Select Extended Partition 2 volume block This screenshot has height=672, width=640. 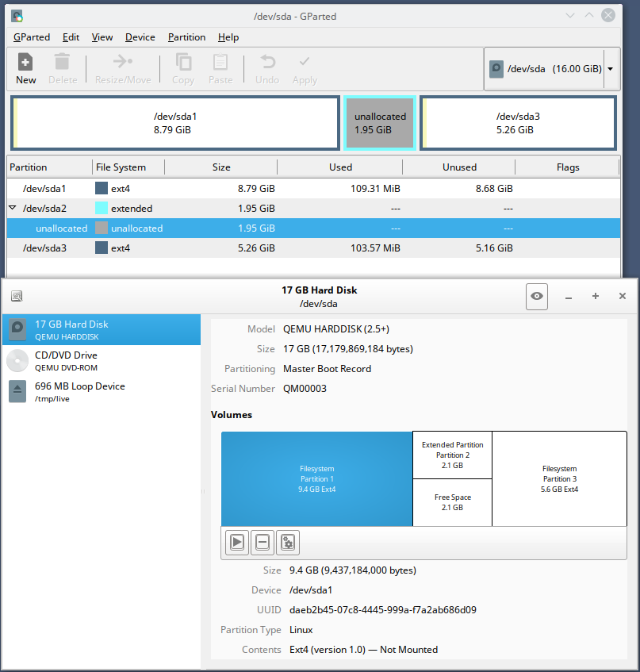pyautogui.click(x=452, y=455)
